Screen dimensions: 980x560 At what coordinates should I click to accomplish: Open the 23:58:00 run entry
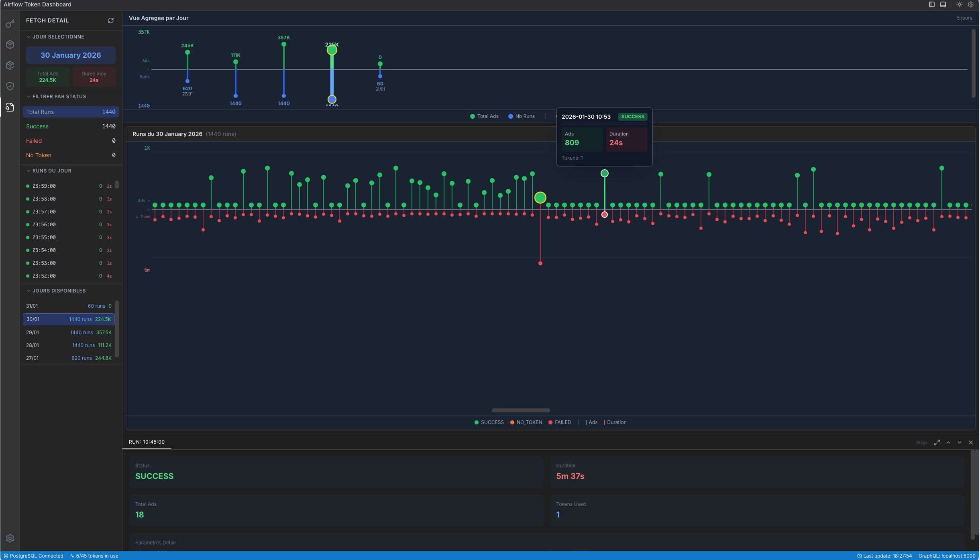69,199
